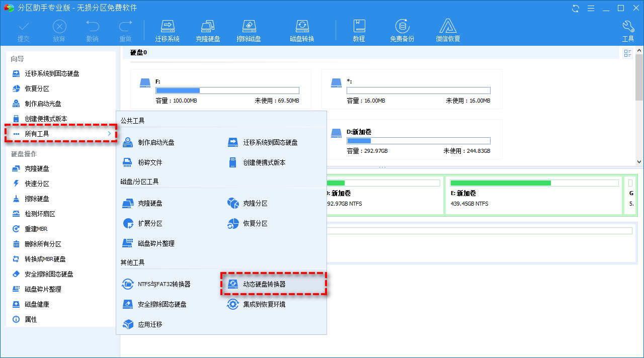Open 磁盘转换 in the toolbar
The width and height of the screenshot is (644, 358).
[x=302, y=30]
